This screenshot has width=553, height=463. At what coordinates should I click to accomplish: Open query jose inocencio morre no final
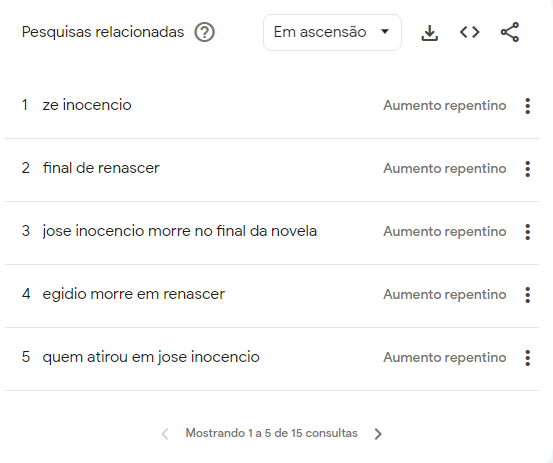(180, 231)
